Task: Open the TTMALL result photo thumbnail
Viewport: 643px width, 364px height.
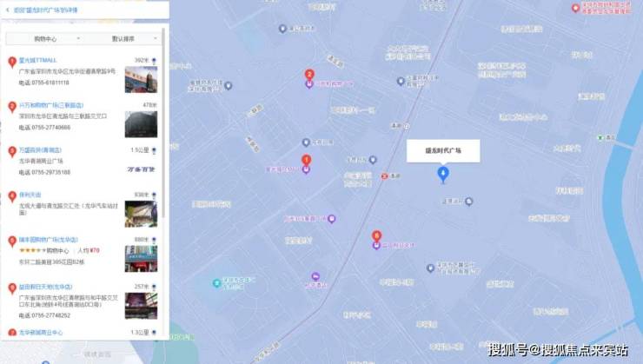Action: pos(141,80)
